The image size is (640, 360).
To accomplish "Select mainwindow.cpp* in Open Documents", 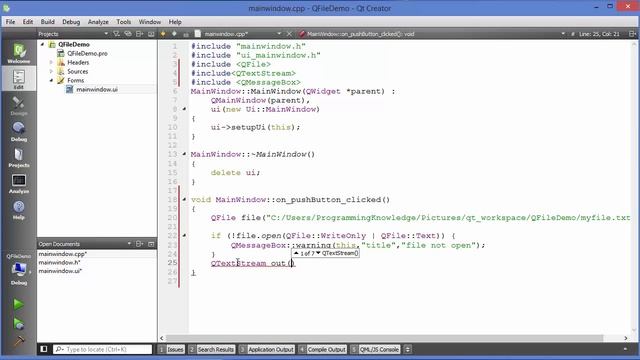I will pyautogui.click(x=62, y=254).
